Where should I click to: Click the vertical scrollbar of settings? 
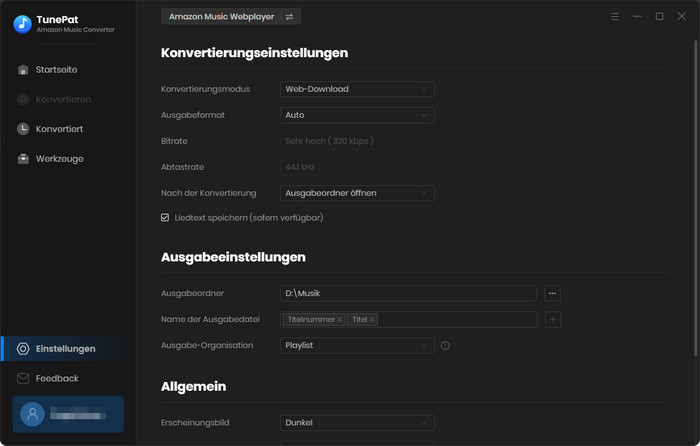point(696,198)
